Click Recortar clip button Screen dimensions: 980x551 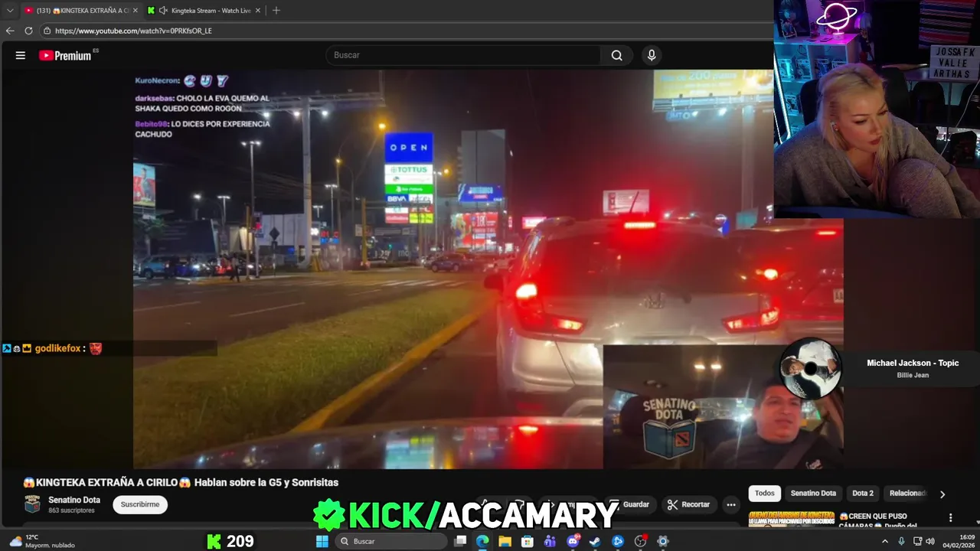coord(688,504)
